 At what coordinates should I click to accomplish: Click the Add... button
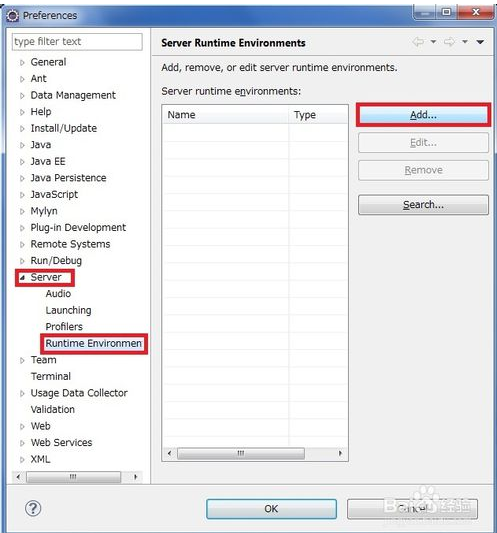pos(423,115)
